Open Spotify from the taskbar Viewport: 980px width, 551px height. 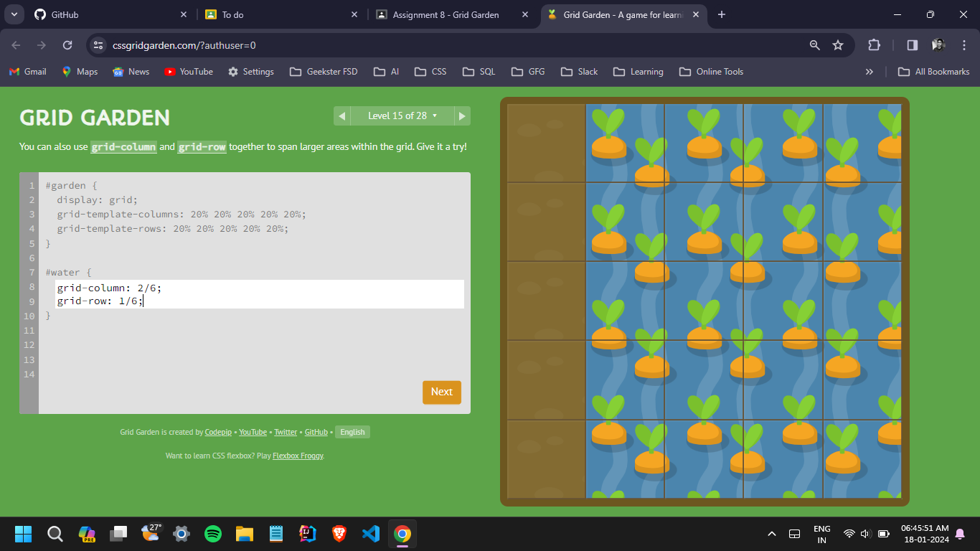click(x=213, y=534)
